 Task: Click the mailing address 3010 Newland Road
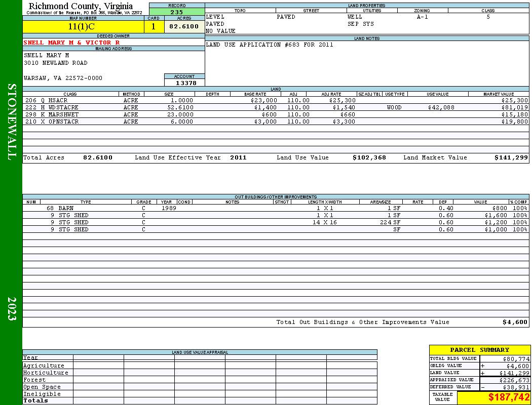56,63
